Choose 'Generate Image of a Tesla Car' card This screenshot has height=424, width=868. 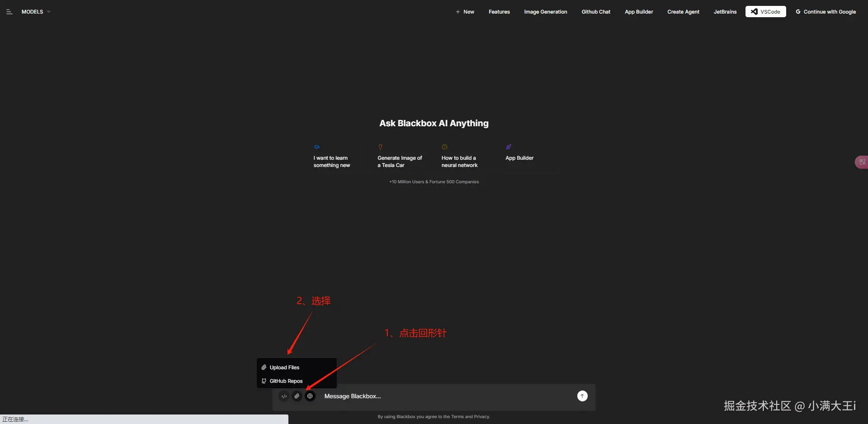point(401,156)
